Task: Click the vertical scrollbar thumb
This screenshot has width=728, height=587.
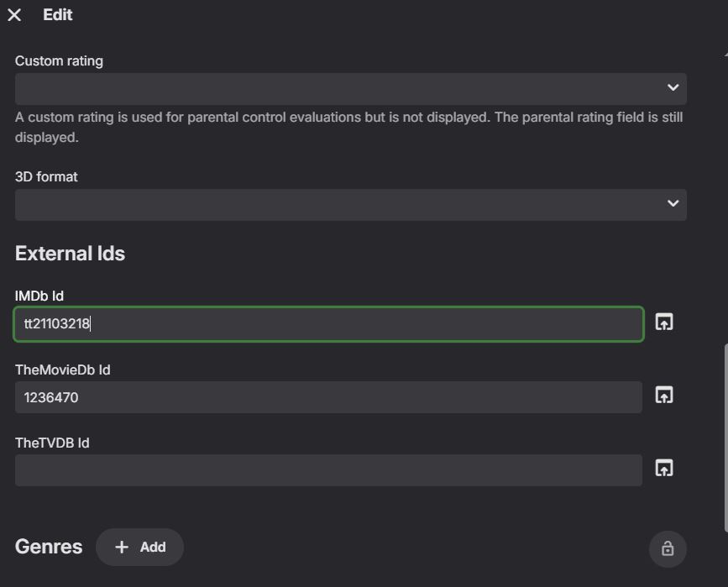Action: [x=725, y=437]
